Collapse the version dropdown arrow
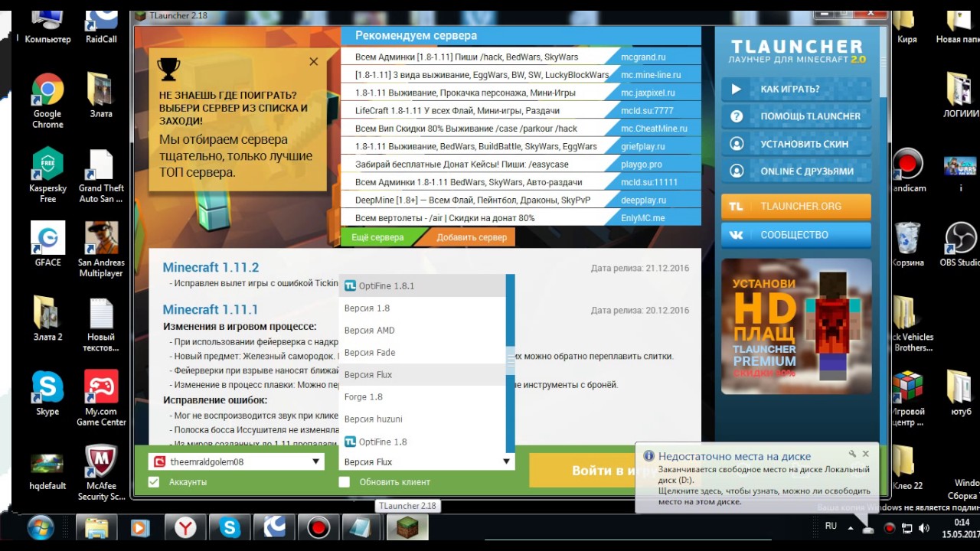The image size is (980, 551). point(506,461)
